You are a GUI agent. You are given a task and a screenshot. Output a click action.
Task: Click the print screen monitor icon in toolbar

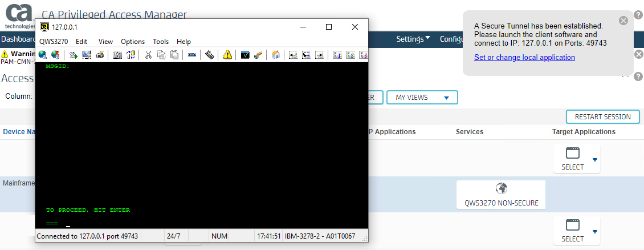click(x=86, y=55)
